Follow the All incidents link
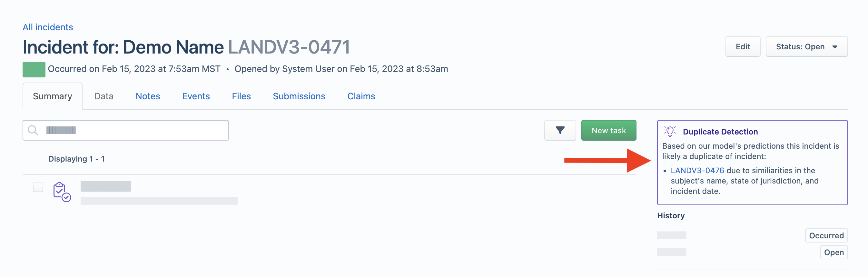The width and height of the screenshot is (868, 278). [48, 27]
